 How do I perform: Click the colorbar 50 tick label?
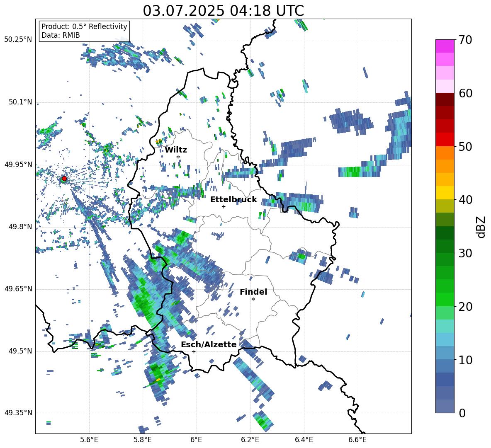[465, 146]
